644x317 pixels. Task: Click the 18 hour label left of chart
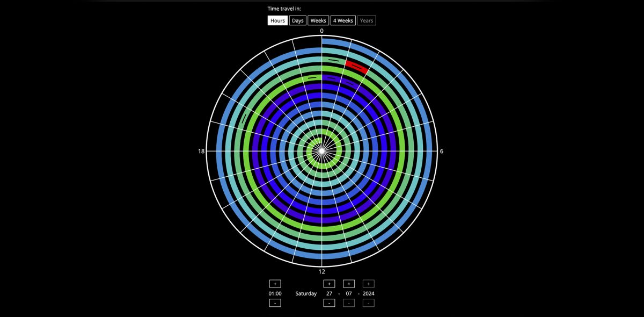pyautogui.click(x=201, y=152)
